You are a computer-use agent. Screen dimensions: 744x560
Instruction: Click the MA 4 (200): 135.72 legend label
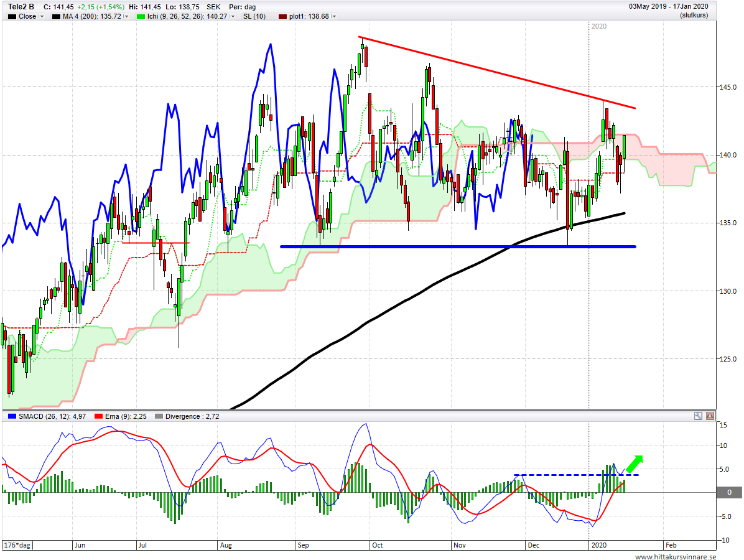point(92,16)
